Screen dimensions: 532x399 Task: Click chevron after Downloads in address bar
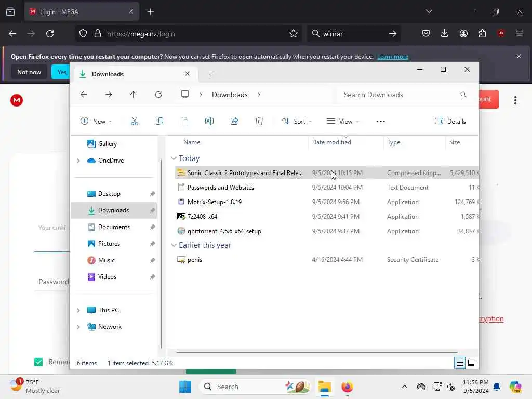click(259, 95)
